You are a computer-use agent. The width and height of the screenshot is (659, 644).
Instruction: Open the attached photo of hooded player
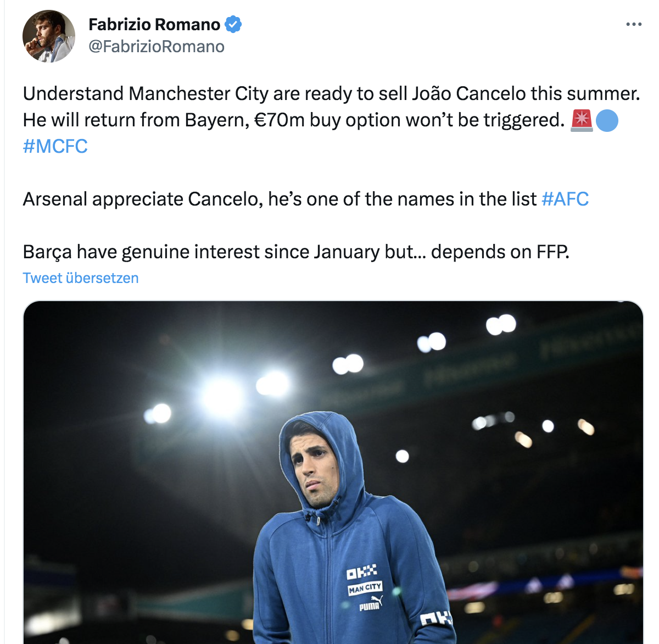(x=333, y=473)
